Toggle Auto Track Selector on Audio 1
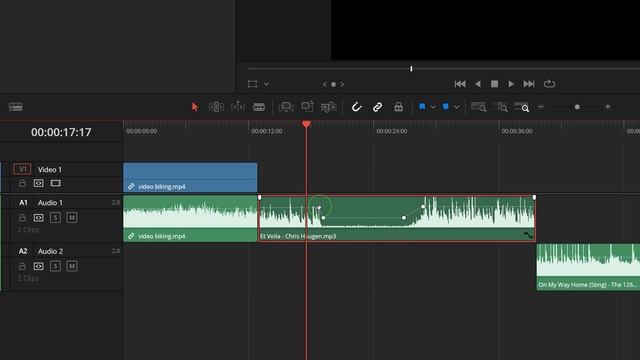This screenshot has height=360, width=640. [38, 218]
